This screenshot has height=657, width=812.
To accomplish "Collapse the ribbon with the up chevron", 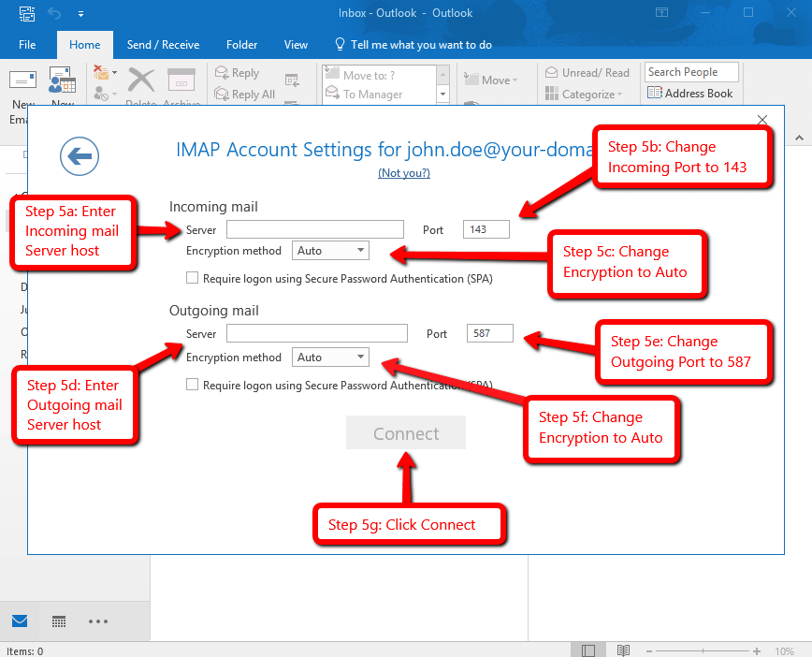I will click(x=799, y=138).
